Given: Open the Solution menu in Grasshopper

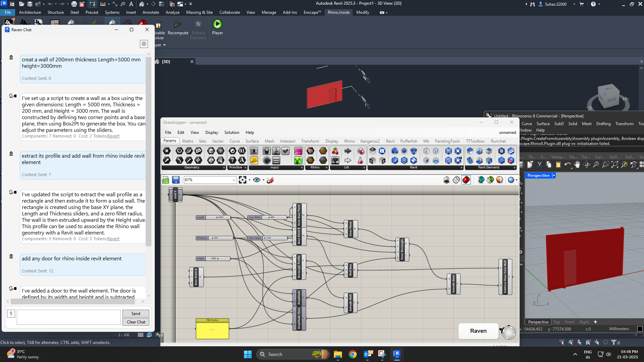Looking at the screenshot, I should [x=232, y=132].
